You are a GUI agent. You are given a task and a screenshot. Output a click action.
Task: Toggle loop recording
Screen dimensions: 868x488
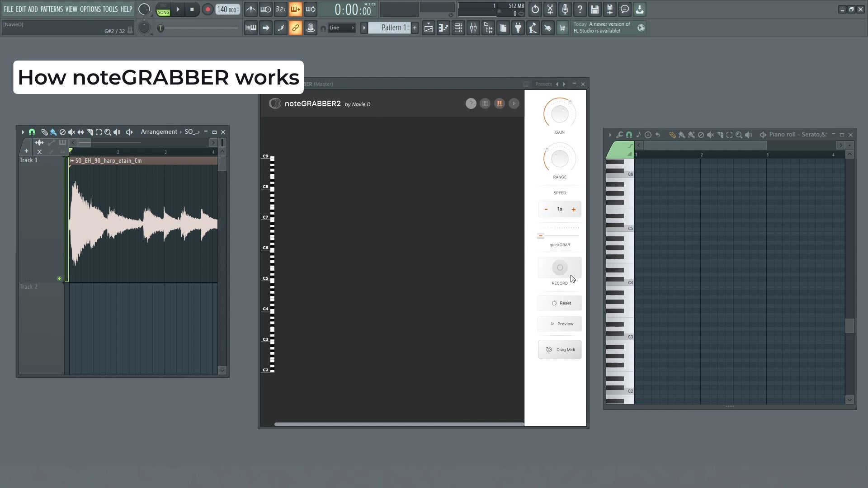pyautogui.click(x=311, y=9)
